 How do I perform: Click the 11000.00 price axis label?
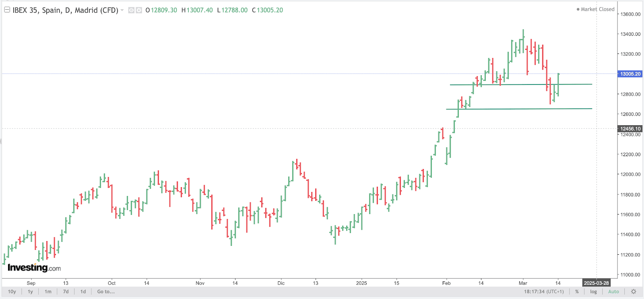630,275
